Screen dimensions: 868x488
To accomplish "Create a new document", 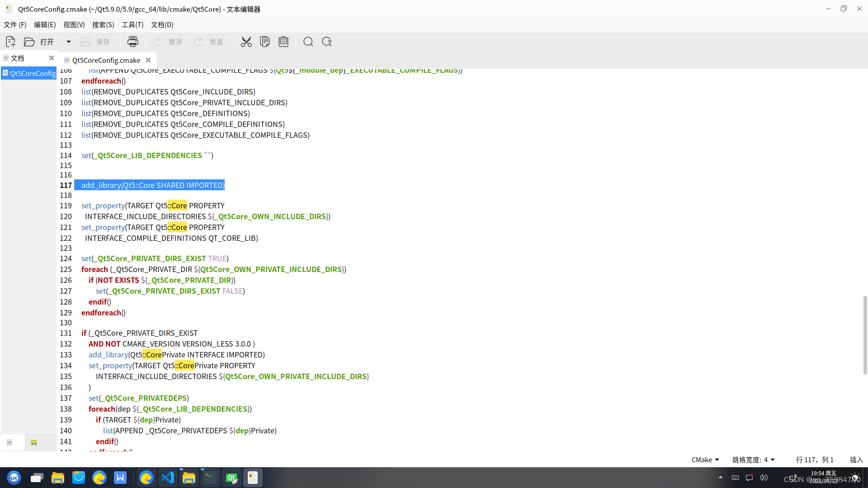I will click(x=10, y=42).
